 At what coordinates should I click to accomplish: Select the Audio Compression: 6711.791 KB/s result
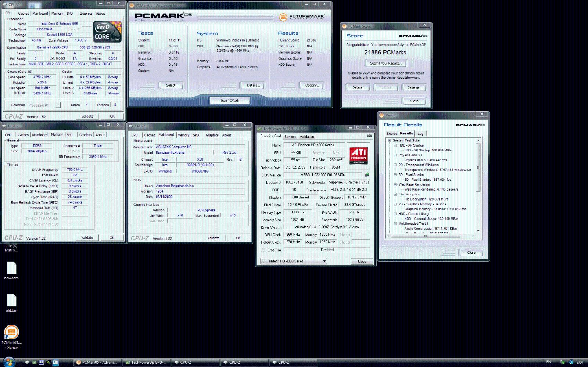coord(431,228)
